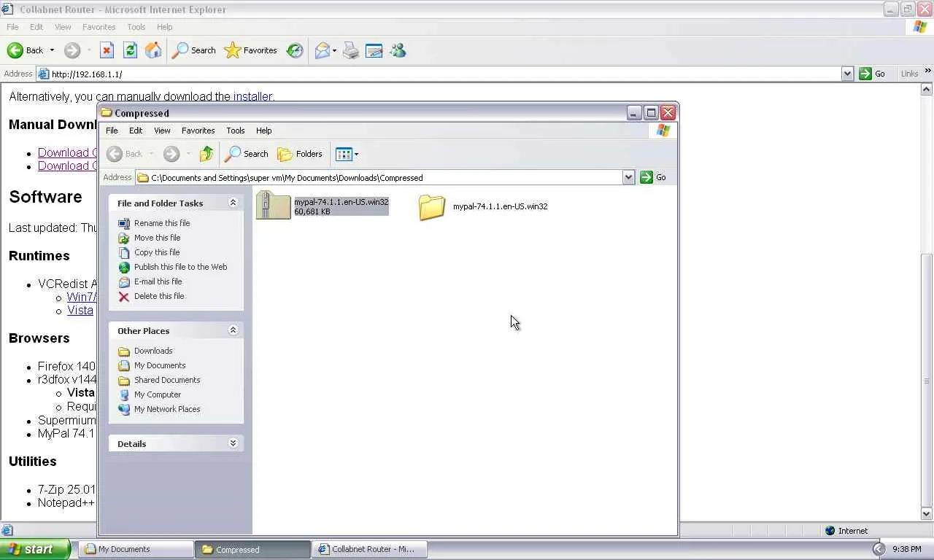
Task: Click Back button in Internet Explorer
Action: (26, 50)
